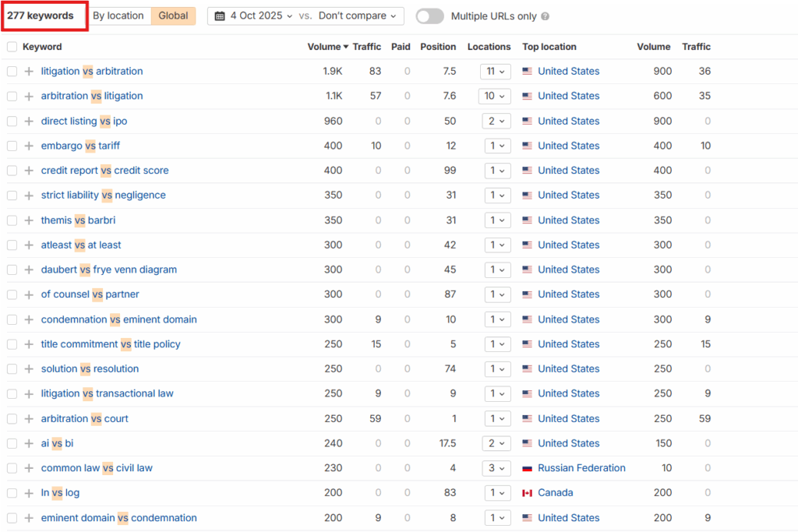Toggle the Multiple URLs only switch
Image resolution: width=798 pixels, height=532 pixels.
click(x=429, y=16)
